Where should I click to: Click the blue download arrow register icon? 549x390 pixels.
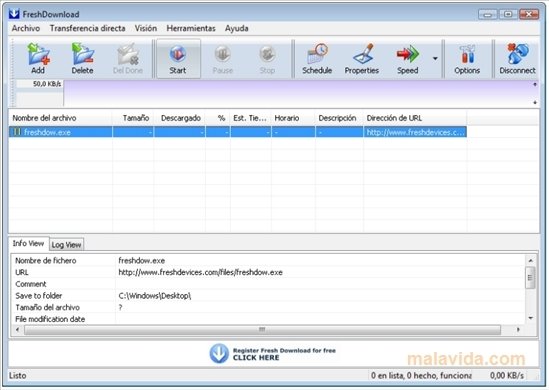point(219,353)
